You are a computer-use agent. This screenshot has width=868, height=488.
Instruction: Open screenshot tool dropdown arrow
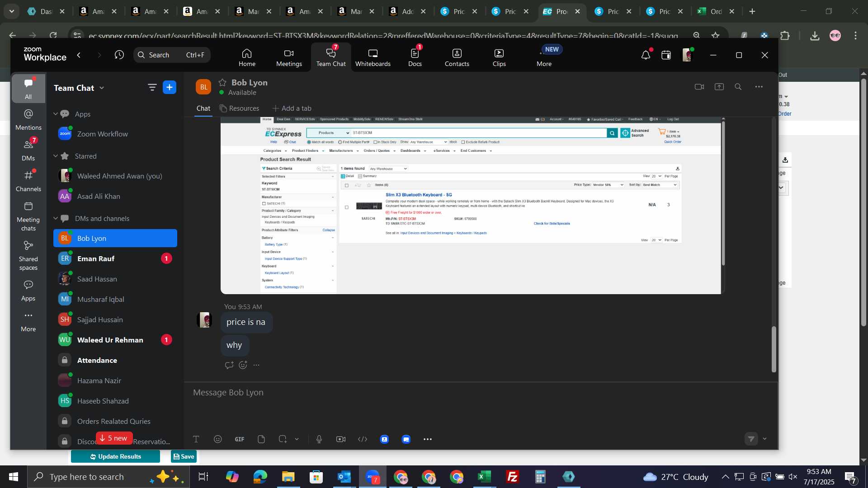[x=297, y=439]
